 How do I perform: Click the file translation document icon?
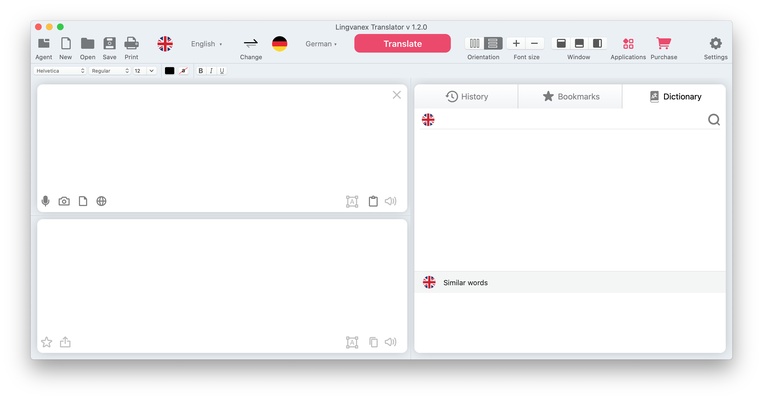83,201
